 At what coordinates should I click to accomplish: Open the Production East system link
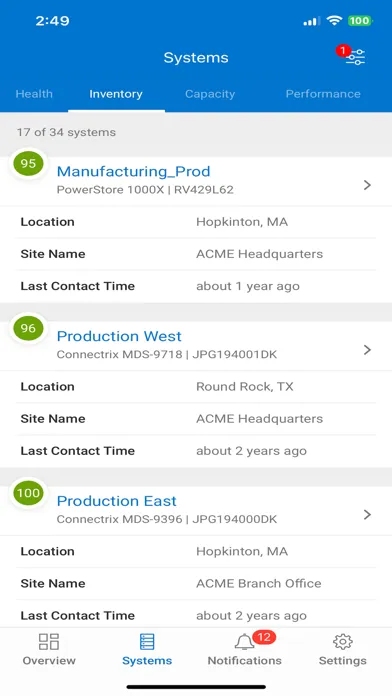117,501
